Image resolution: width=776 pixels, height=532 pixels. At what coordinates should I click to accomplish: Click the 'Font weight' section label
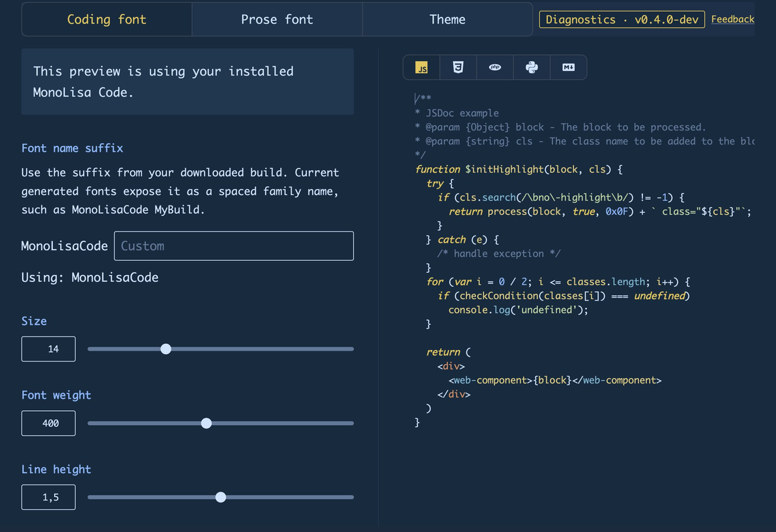click(x=56, y=395)
